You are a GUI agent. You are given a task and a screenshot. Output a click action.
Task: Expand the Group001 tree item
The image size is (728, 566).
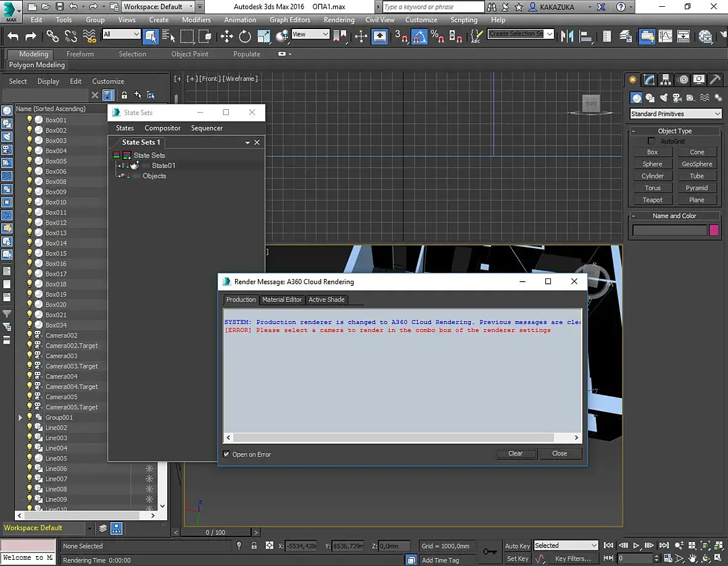20,418
